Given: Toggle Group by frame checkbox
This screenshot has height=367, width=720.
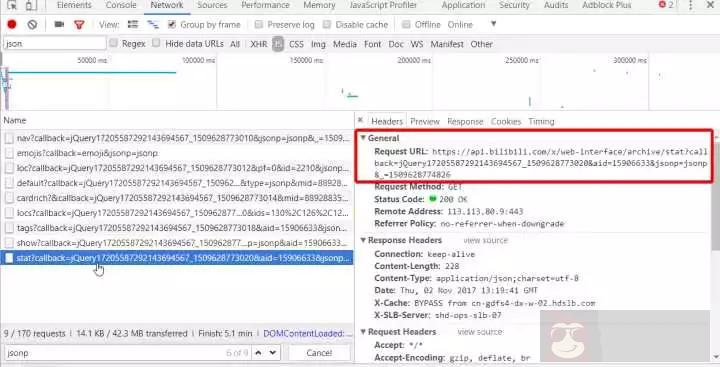Looking at the screenshot, I should pos(172,24).
